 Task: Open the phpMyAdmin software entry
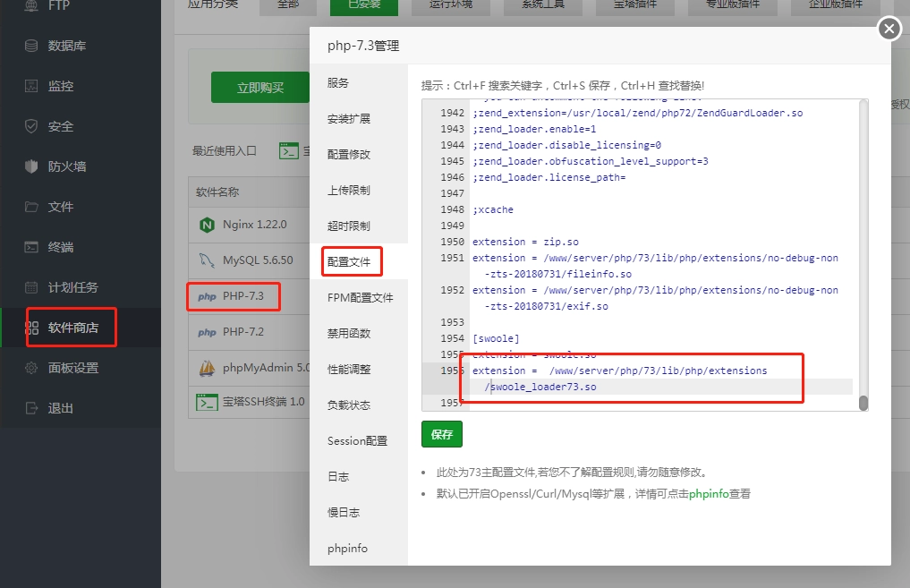[253, 368]
